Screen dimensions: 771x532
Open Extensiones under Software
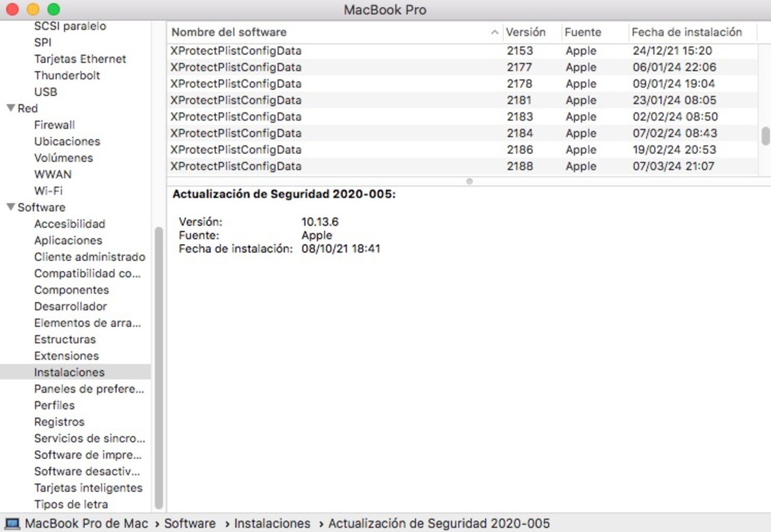pos(66,356)
